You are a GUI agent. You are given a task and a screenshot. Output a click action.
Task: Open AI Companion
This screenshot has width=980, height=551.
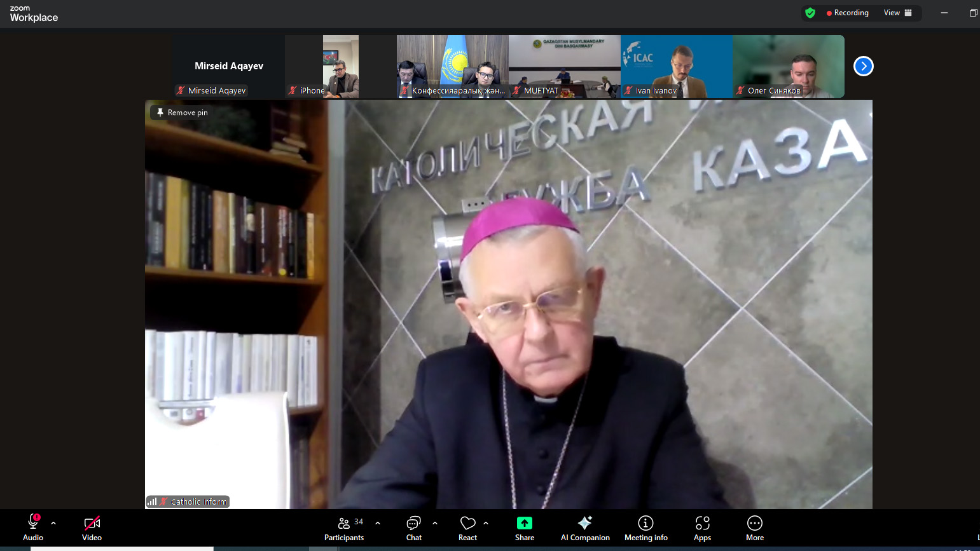coord(584,527)
